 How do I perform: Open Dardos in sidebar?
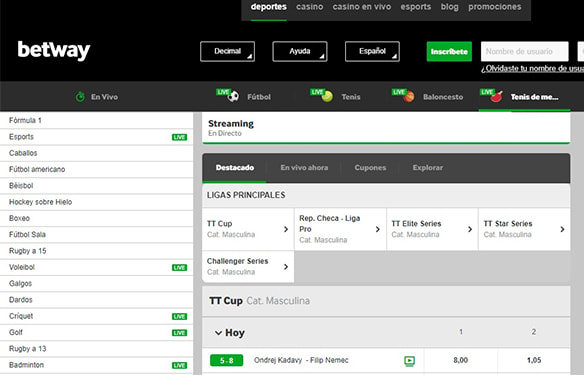[96, 300]
